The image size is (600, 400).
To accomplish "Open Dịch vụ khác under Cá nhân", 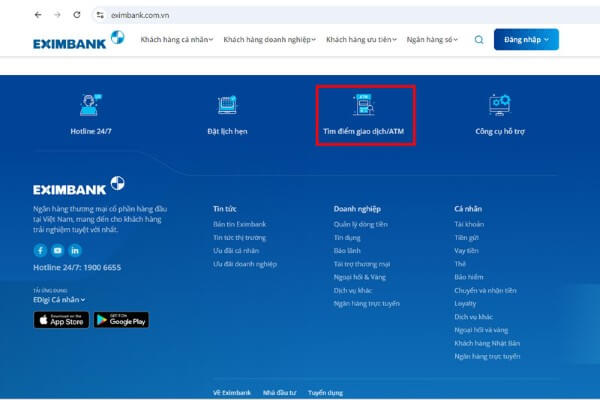I will [474, 317].
